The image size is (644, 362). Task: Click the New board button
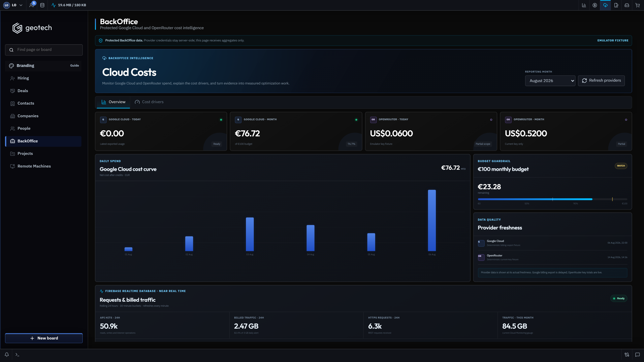click(44, 338)
